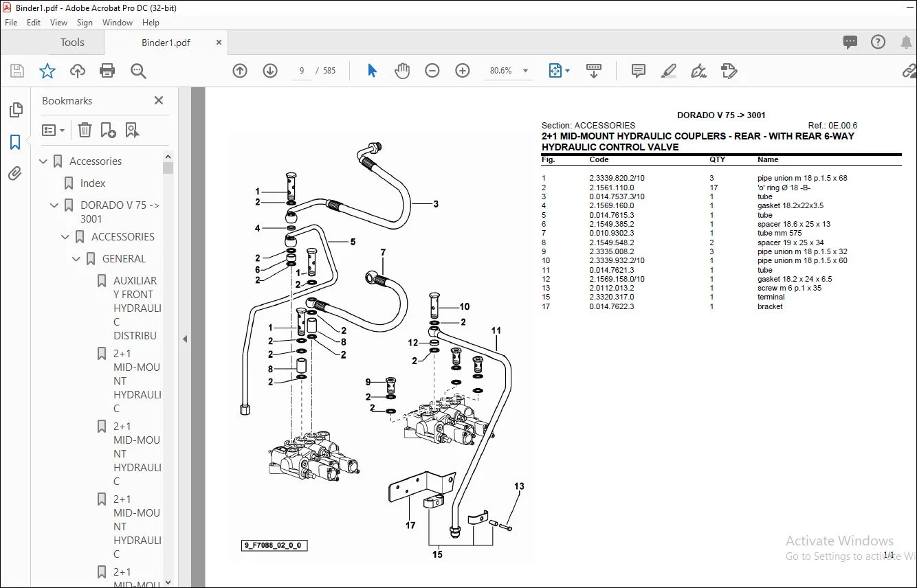917x588 pixels.
Task: Zoom out with minus button
Action: pyautogui.click(x=432, y=71)
